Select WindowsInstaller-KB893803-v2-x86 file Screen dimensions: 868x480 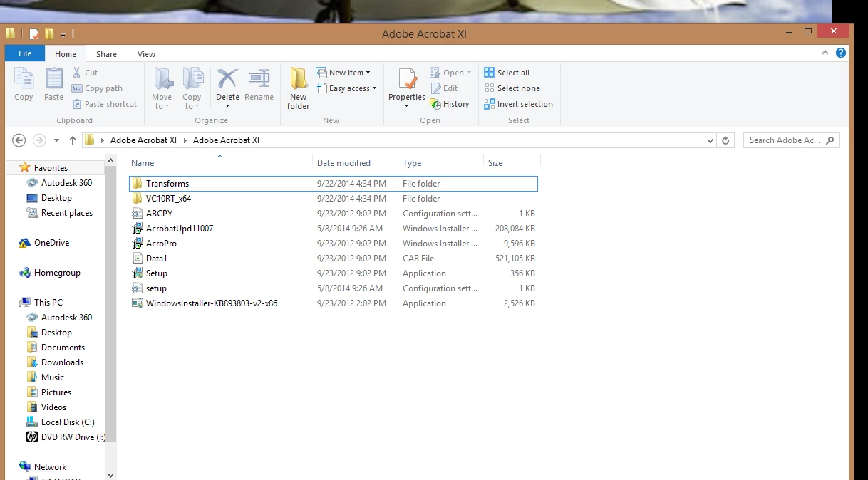[x=333, y=303]
